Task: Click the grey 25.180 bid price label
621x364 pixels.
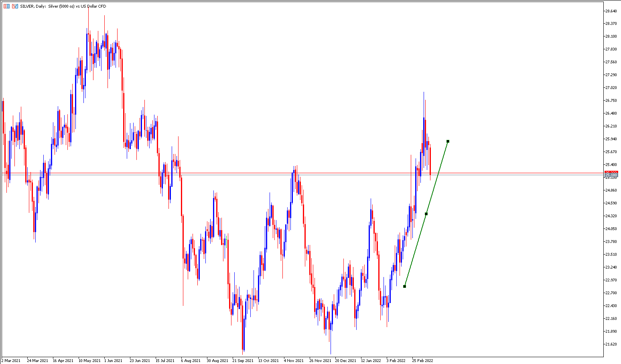Action: click(611, 175)
